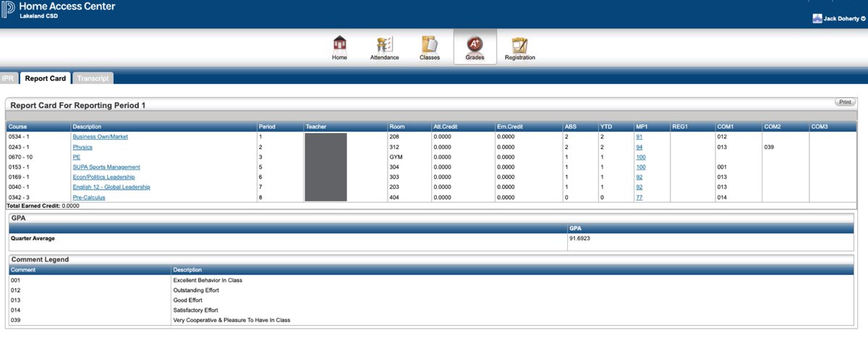Click MP1 grade 100 for SUPA Sports Management
Image resolution: width=868 pixels, height=362 pixels.
pyautogui.click(x=641, y=167)
